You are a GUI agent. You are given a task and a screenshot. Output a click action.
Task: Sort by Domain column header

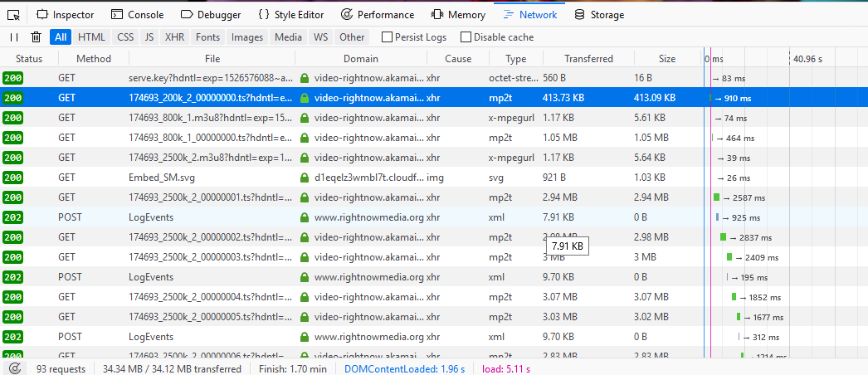[x=360, y=58]
